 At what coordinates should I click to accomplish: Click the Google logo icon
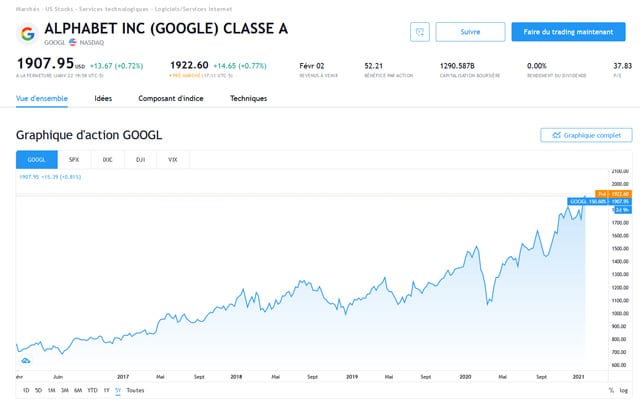coord(28,33)
